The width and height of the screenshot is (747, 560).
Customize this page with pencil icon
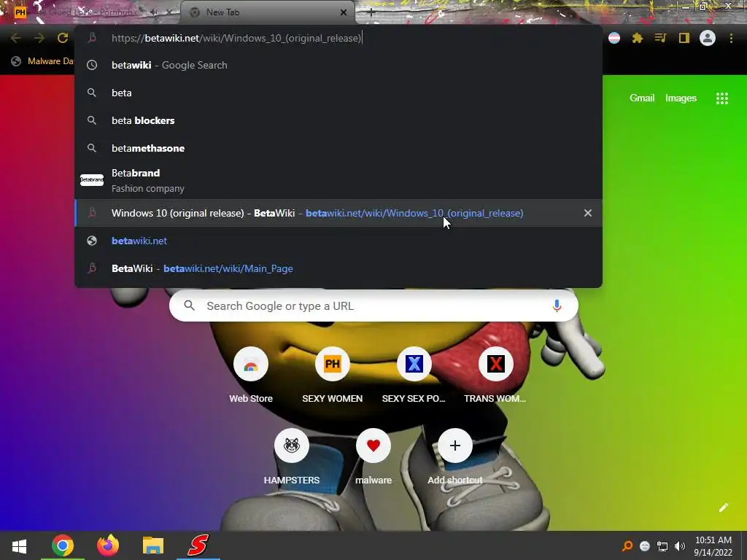(x=723, y=507)
